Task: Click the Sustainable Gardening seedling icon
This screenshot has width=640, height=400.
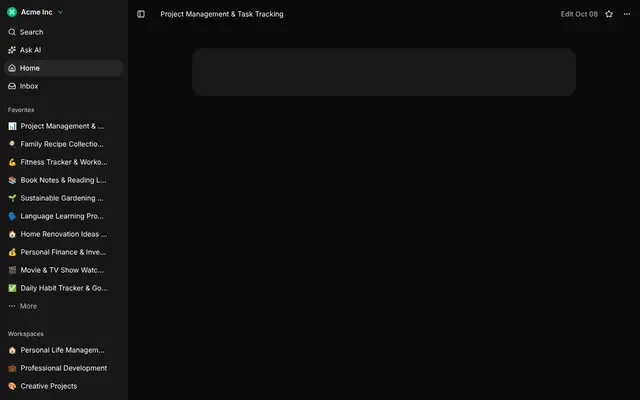Action: [12, 198]
